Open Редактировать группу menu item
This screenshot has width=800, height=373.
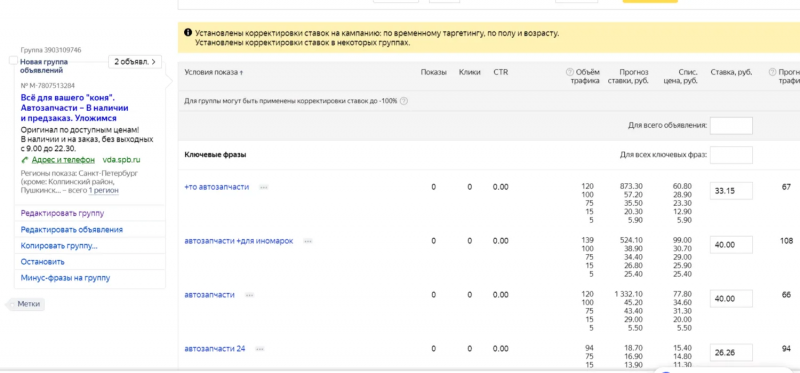[x=62, y=213]
